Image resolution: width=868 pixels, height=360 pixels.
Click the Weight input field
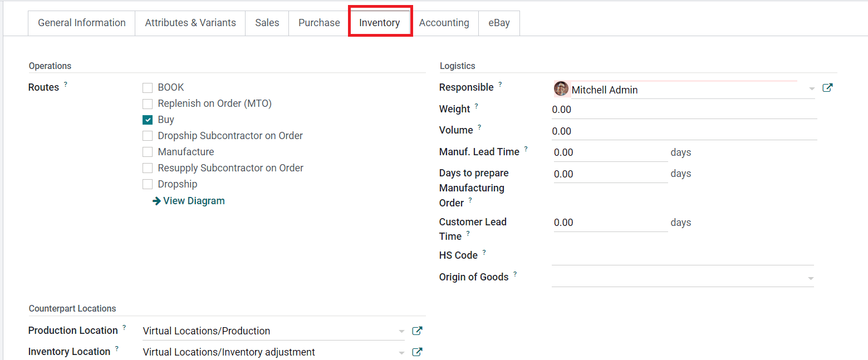pos(684,110)
